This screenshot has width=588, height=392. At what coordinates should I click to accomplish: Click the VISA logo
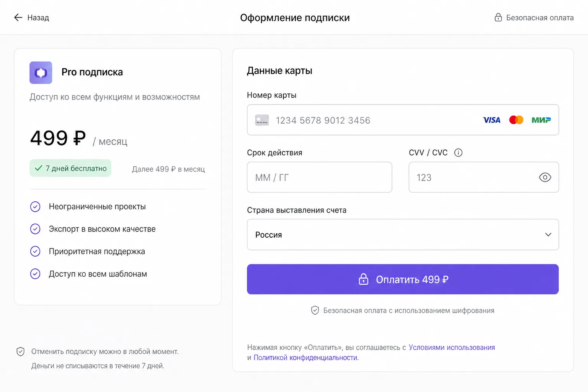[x=492, y=120]
